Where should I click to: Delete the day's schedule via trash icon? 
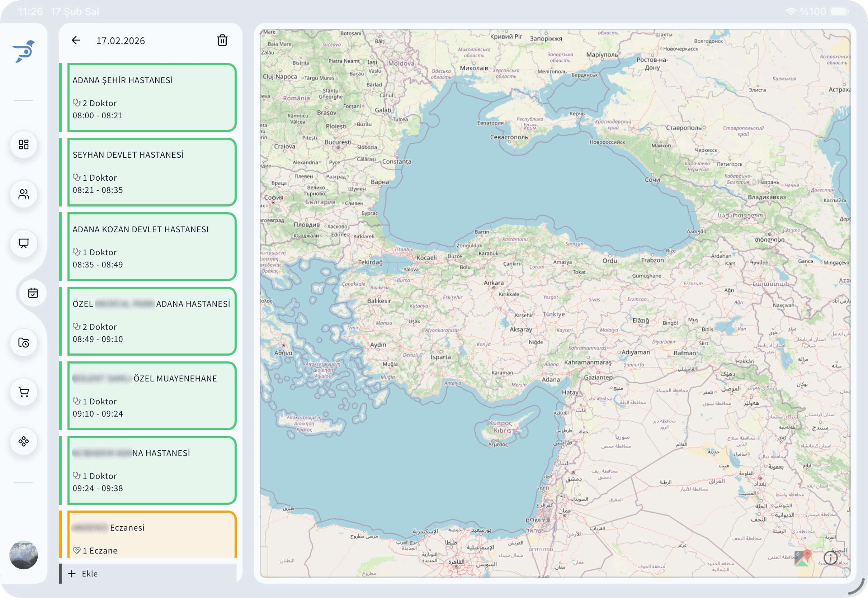tap(222, 41)
